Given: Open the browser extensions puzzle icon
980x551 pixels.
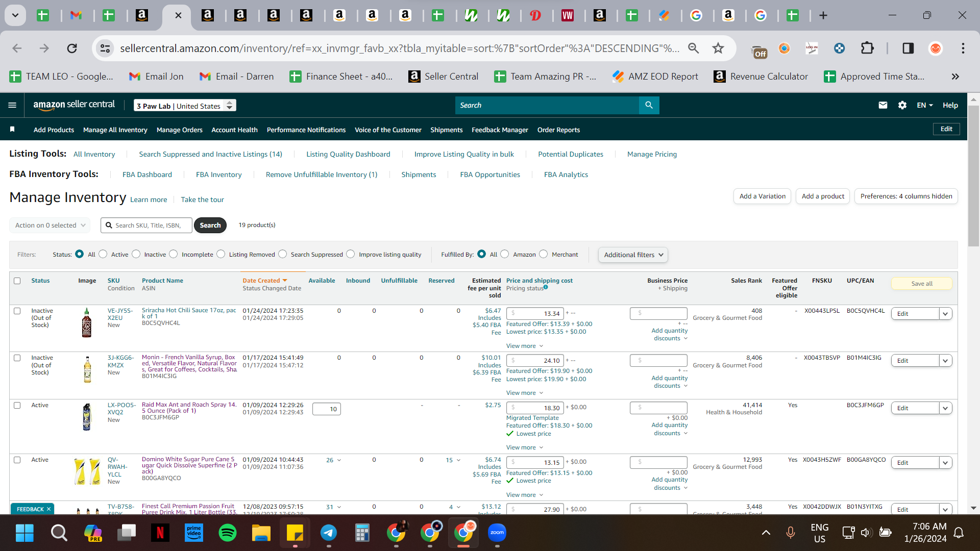Looking at the screenshot, I should [x=867, y=48].
